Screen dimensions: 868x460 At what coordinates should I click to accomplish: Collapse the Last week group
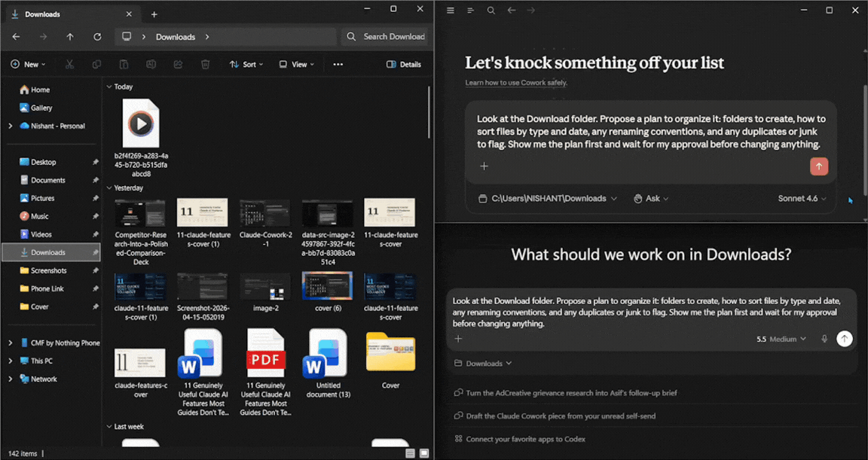click(x=109, y=427)
